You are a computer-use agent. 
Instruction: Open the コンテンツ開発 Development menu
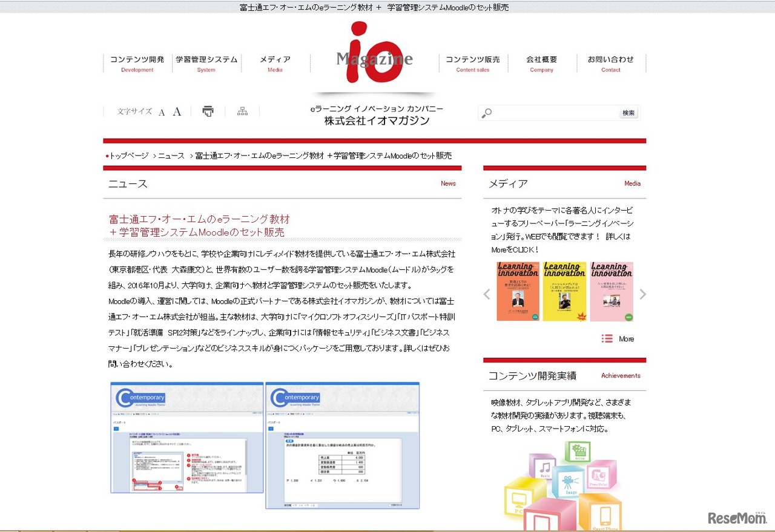click(137, 64)
